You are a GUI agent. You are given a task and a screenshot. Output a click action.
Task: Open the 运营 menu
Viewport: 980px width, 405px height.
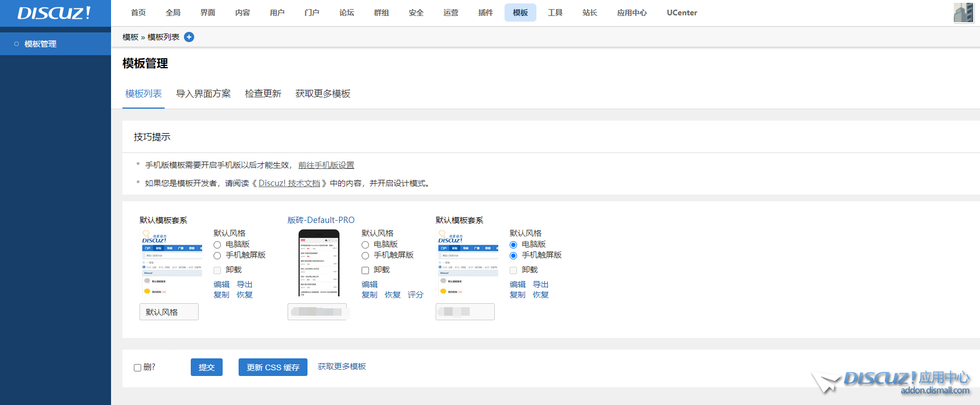[451, 13]
